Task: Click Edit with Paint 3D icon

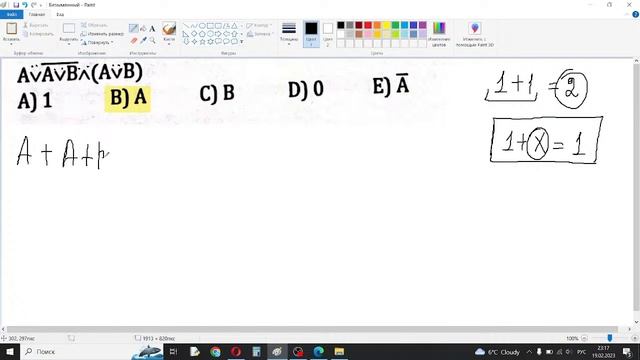Action: pyautogui.click(x=475, y=28)
